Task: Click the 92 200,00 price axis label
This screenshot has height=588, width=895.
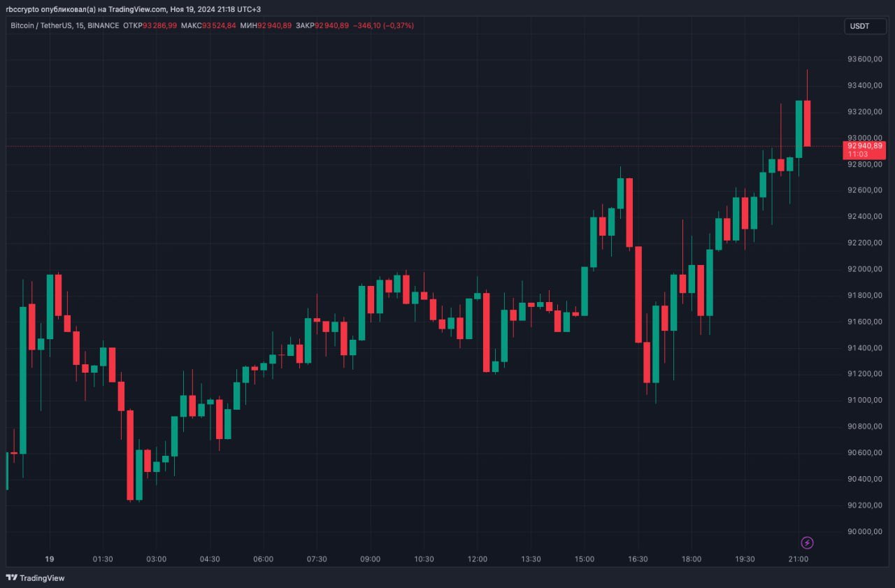Action: [x=864, y=243]
